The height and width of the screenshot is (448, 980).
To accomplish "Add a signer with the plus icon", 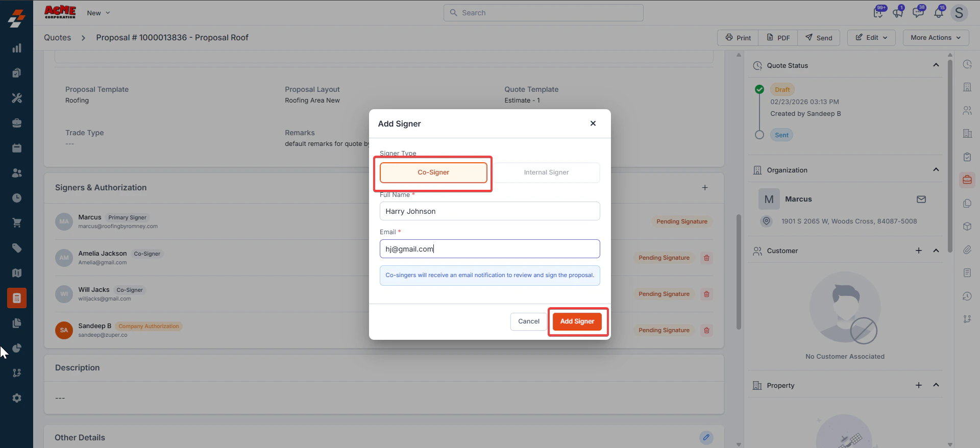I will 705,188.
